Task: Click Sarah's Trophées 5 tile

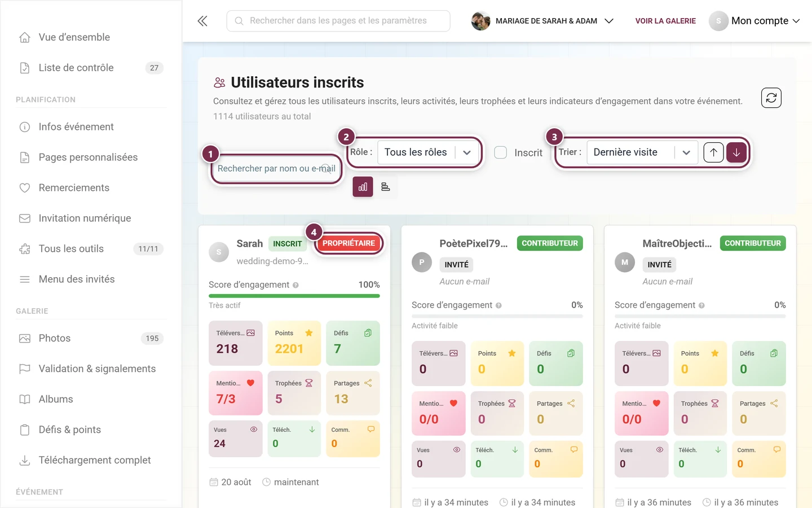Action: click(294, 393)
